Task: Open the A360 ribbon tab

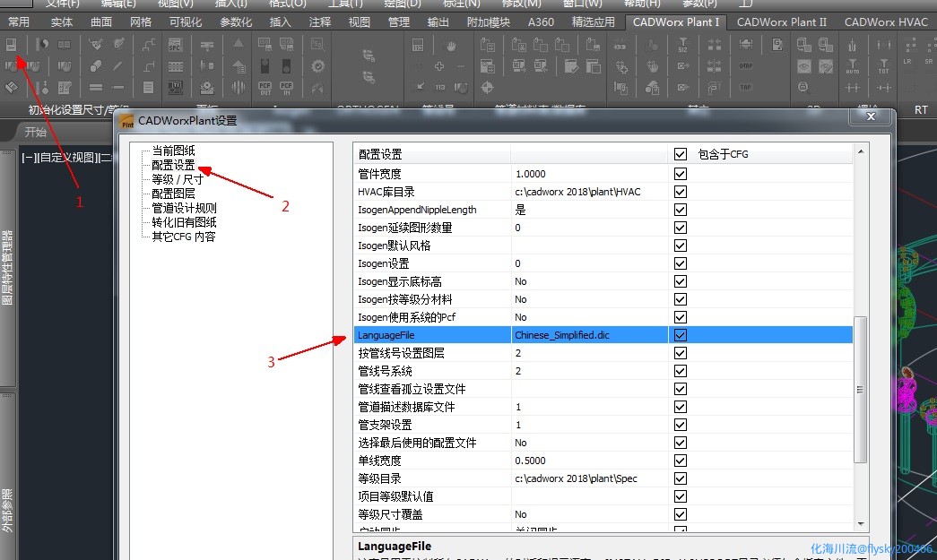Action: [541, 22]
